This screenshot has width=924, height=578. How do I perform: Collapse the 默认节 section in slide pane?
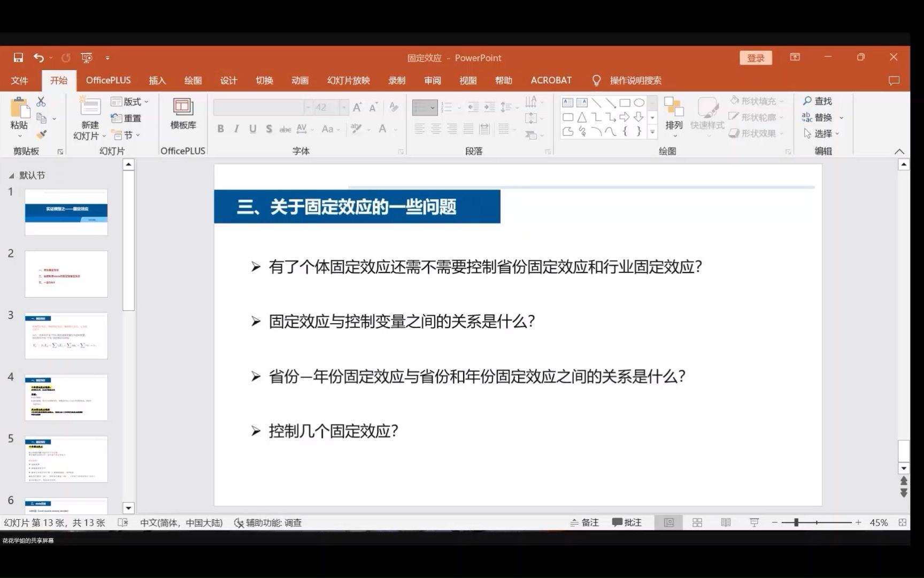click(x=11, y=175)
